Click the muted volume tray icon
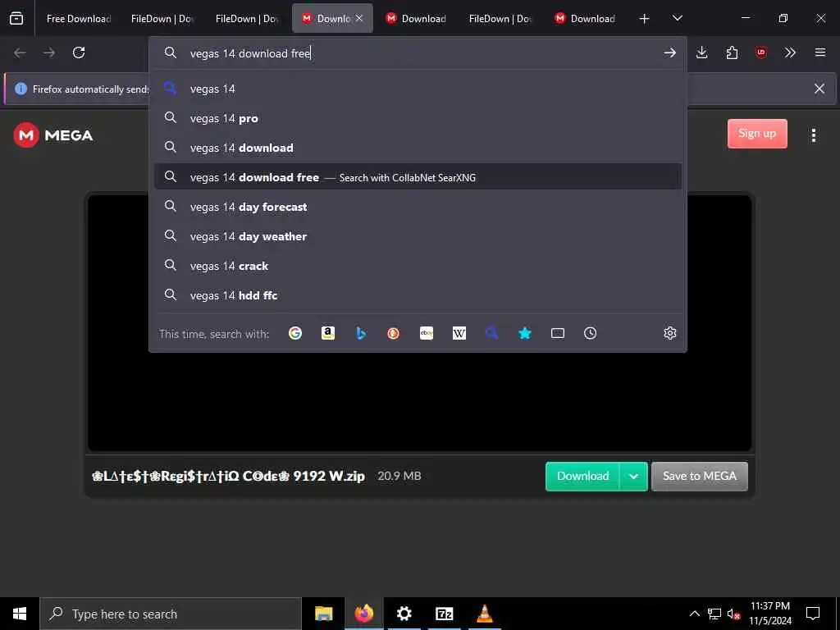The image size is (840, 630). [733, 614]
